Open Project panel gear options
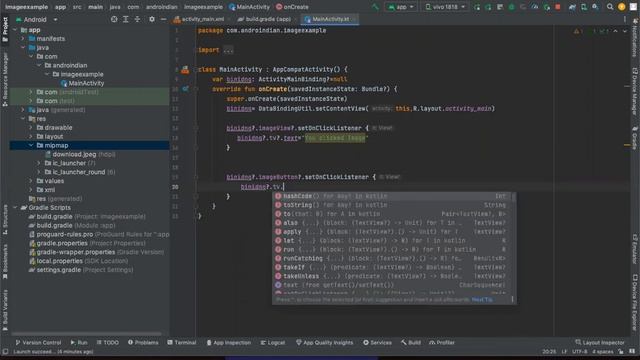Screen dimensions: 640x360 152,19
